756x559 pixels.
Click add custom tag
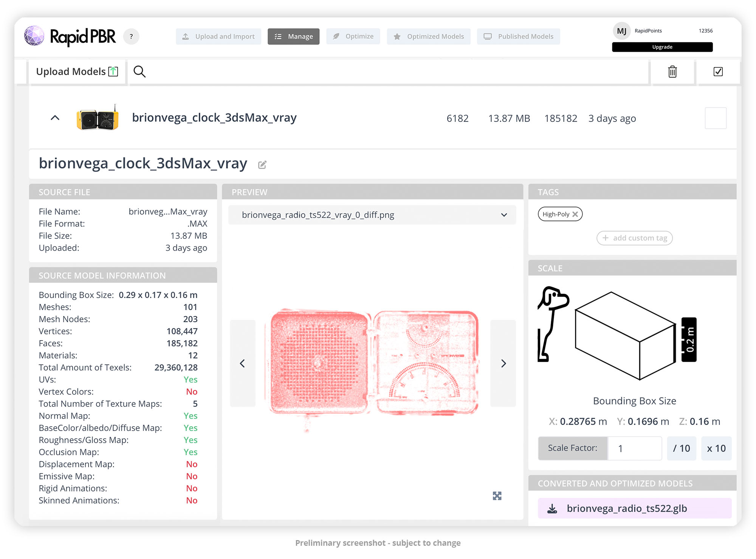pyautogui.click(x=635, y=238)
